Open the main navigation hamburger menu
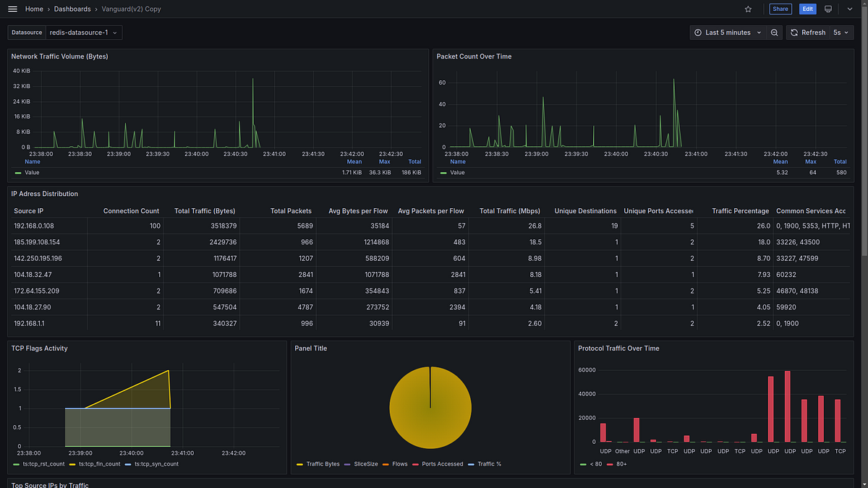868x488 pixels. (x=12, y=9)
